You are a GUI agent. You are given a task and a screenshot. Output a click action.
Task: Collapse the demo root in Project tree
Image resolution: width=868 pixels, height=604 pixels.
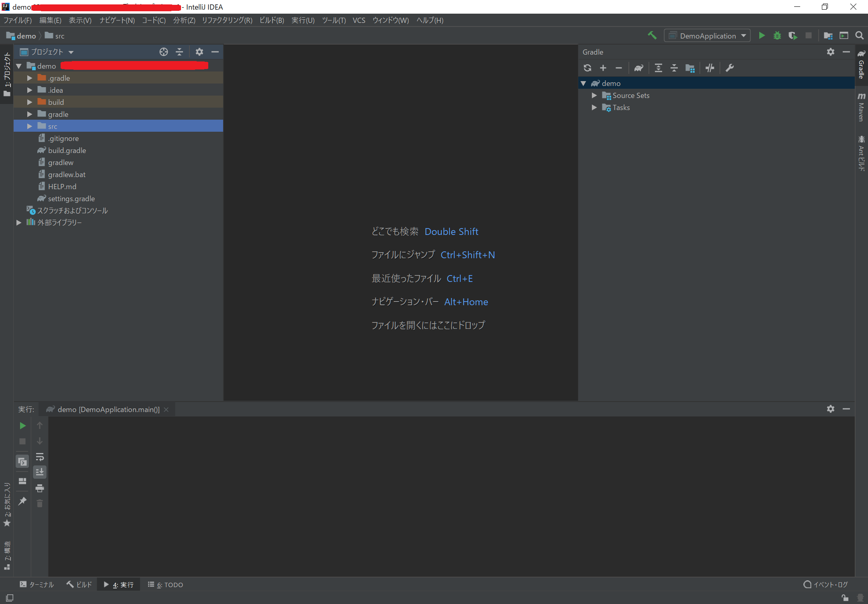19,66
